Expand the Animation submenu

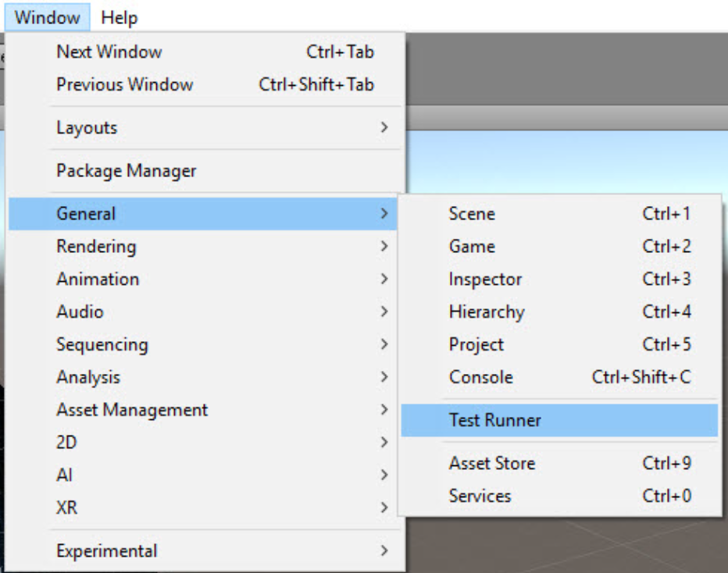click(x=98, y=279)
